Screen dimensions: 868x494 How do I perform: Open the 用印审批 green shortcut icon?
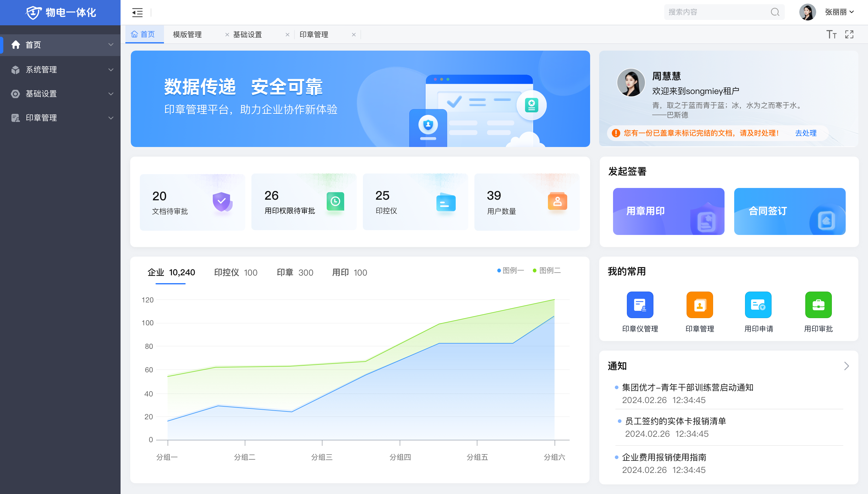coord(819,305)
